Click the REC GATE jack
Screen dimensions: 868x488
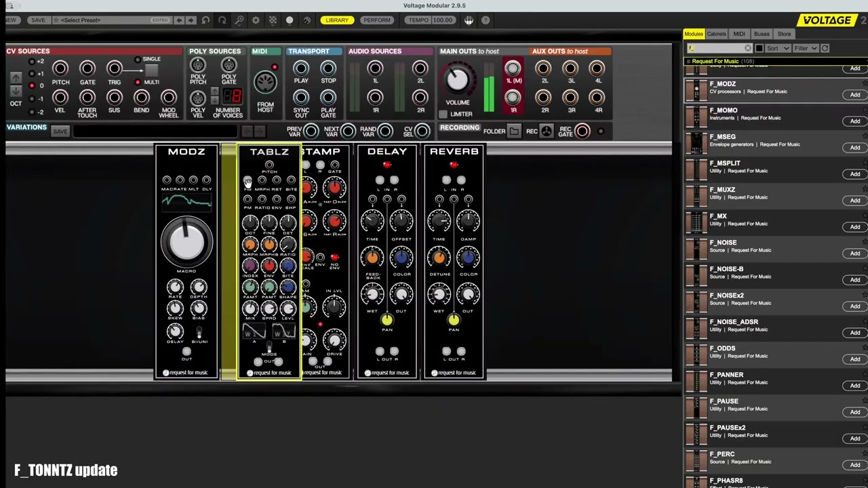583,131
